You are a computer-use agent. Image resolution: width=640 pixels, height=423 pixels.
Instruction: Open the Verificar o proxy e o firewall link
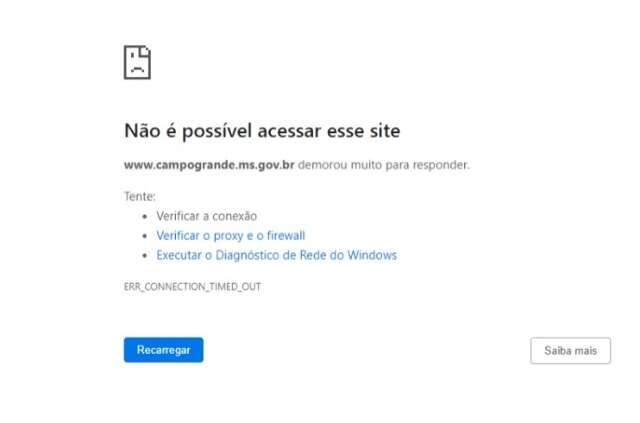click(231, 236)
